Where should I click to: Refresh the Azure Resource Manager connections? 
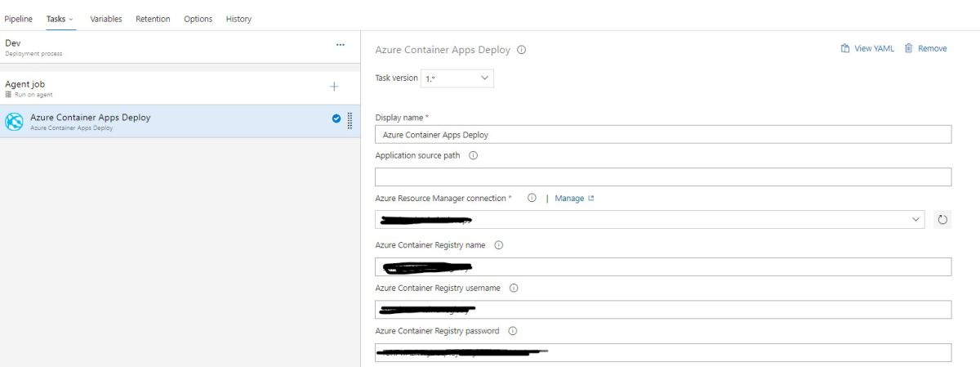pos(942,219)
